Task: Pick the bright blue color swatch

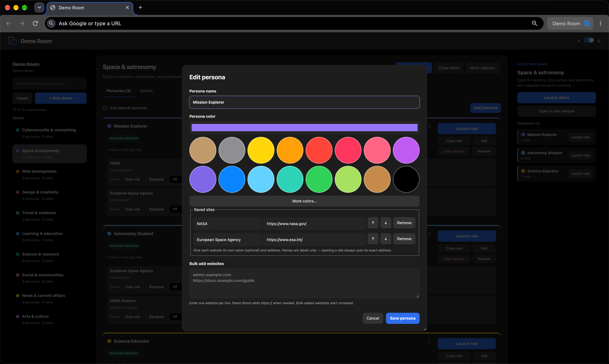Action: pyautogui.click(x=232, y=179)
